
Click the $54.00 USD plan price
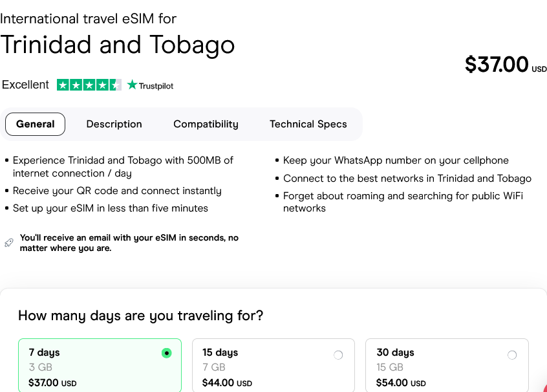tap(401, 383)
